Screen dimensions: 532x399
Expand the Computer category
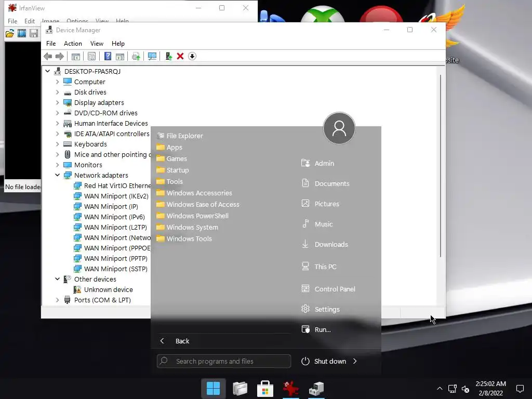coord(57,82)
